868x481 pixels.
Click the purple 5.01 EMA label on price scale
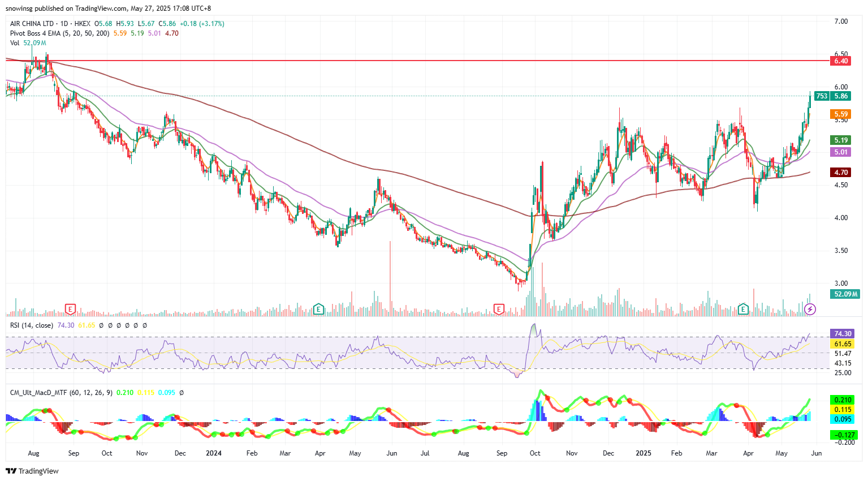(840, 152)
